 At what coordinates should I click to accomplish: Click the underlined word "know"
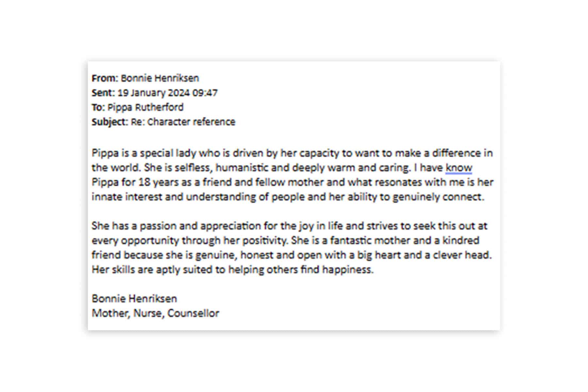click(459, 168)
